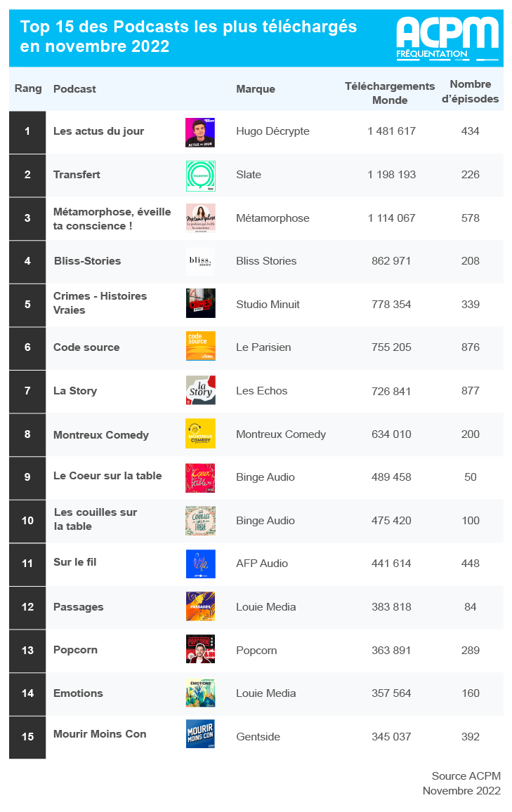Click the yellow Montreux Comedy icon
512x812 pixels.
click(201, 434)
